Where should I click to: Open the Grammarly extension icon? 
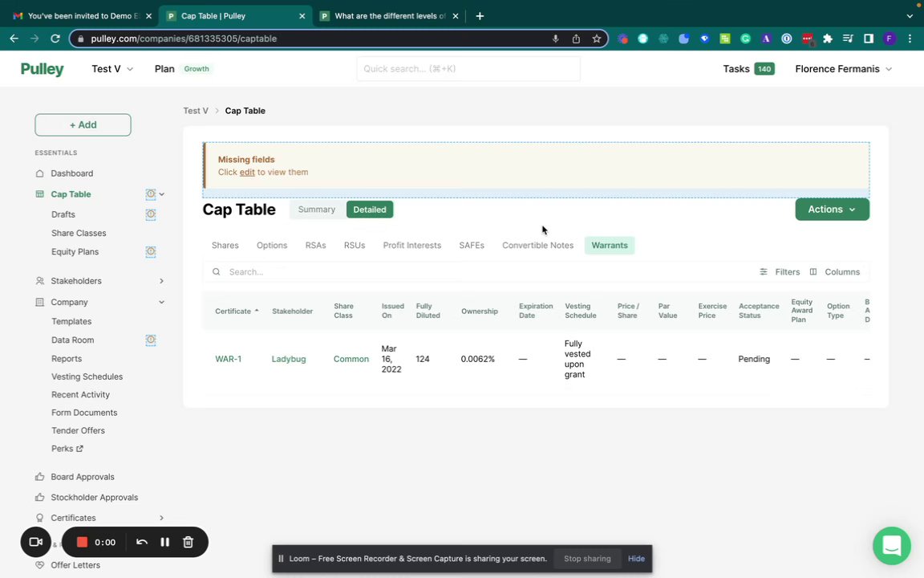point(745,39)
